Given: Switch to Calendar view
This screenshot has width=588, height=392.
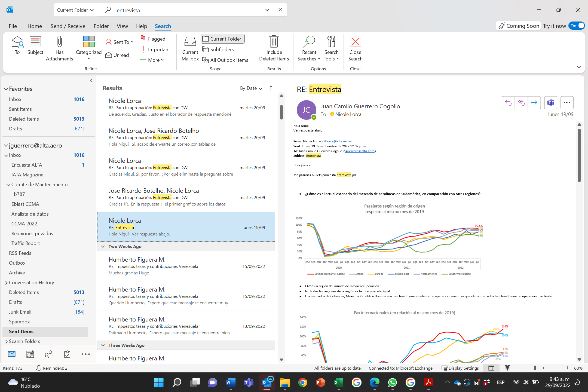Looking at the screenshot, I should coord(30,354).
